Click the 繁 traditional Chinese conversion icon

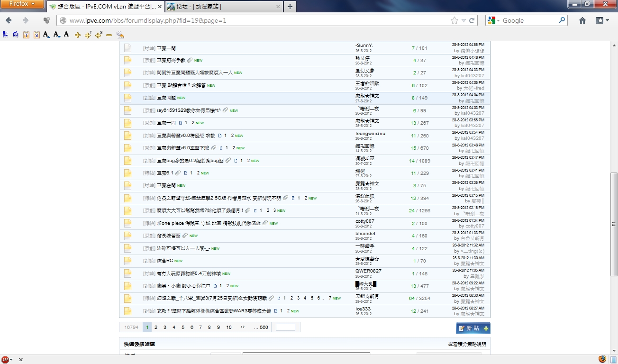click(5, 35)
